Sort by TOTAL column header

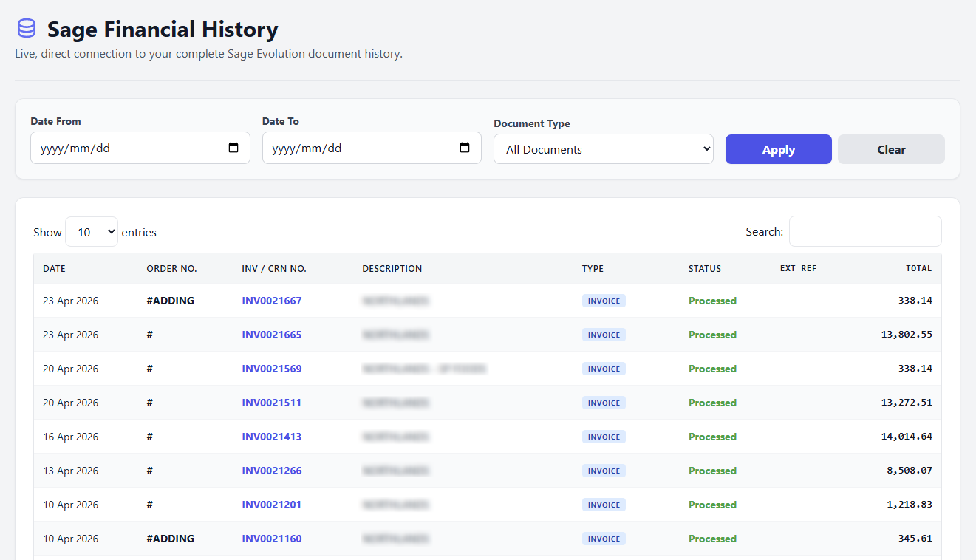point(919,269)
